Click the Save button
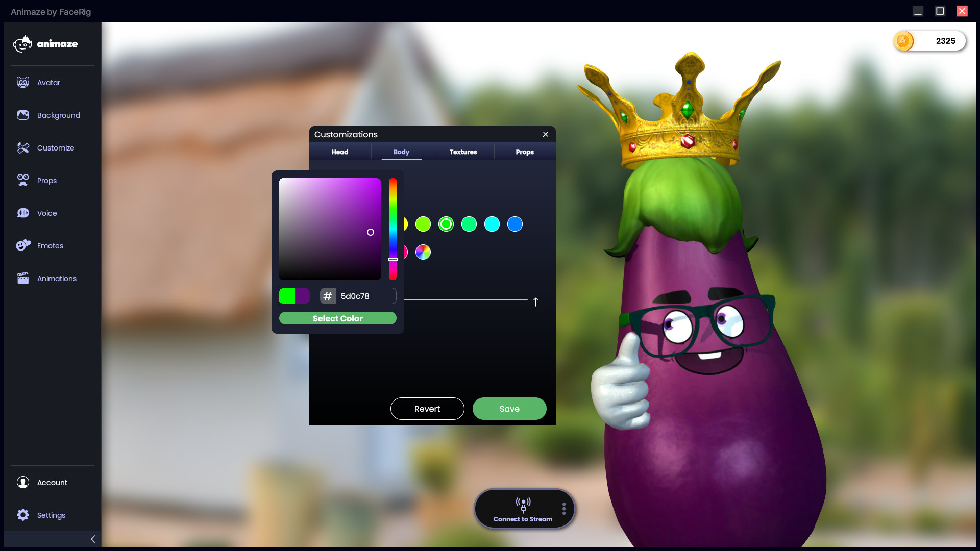This screenshot has height=551, width=980. point(509,408)
